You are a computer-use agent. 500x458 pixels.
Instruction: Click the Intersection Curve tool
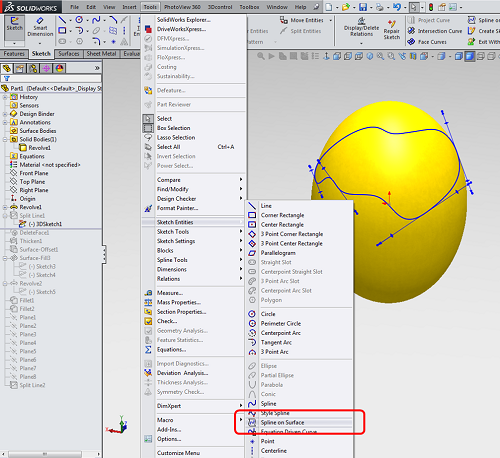[x=435, y=31]
